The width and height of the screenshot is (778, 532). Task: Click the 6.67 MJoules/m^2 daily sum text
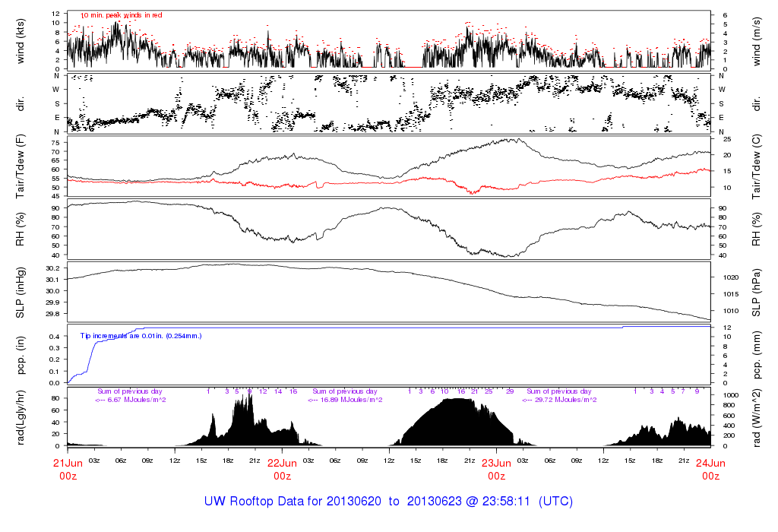pyautogui.click(x=131, y=400)
